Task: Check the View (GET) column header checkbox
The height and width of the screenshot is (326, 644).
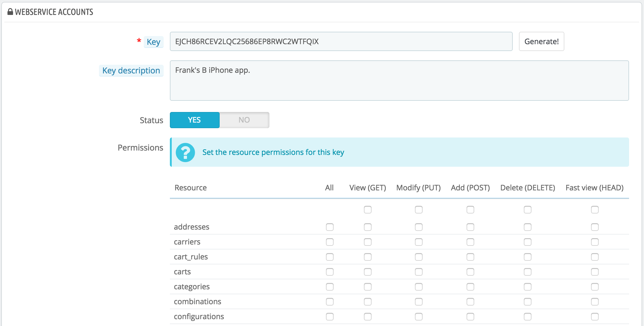Action: pos(368,210)
